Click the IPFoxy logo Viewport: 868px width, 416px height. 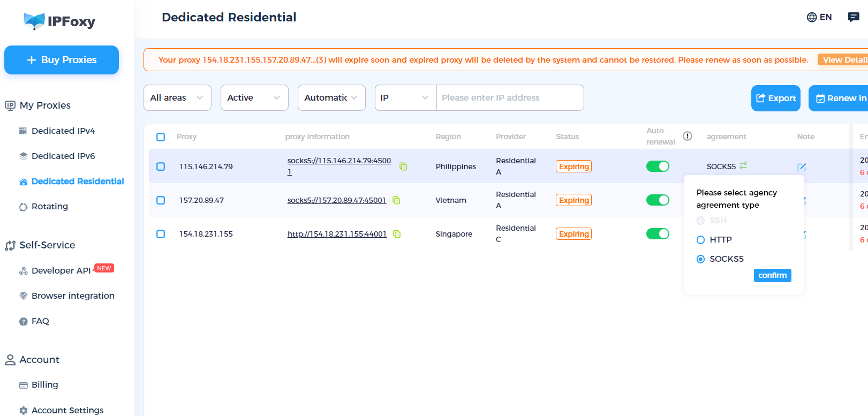[x=59, y=21]
